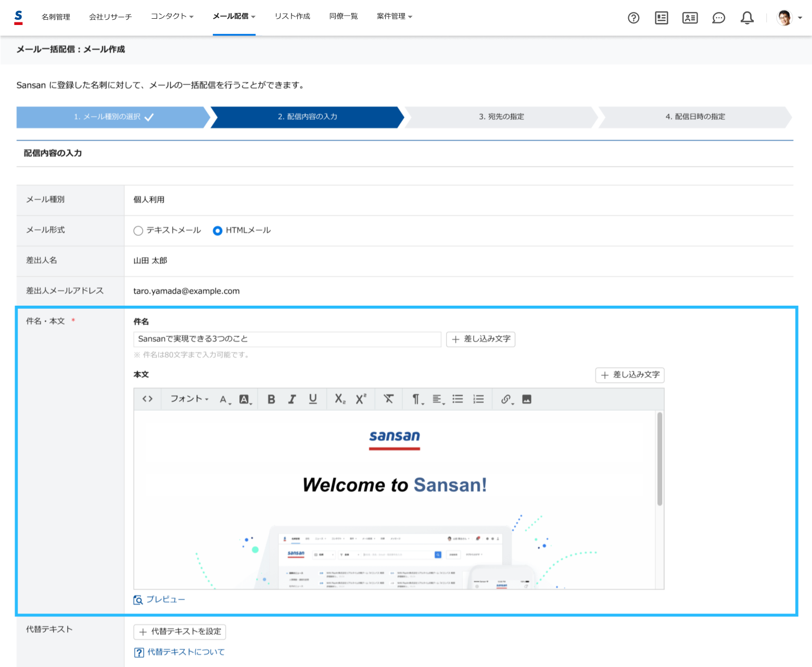Open 名刺管理 menu item
Screen dimensions: 812x667
[x=56, y=17]
